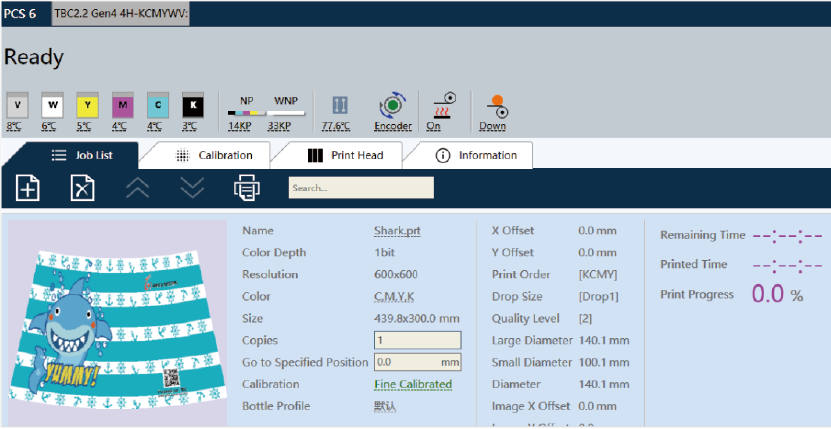Click the 77.6°C temperature icon
Screen dimensions: 831x429
click(x=336, y=106)
